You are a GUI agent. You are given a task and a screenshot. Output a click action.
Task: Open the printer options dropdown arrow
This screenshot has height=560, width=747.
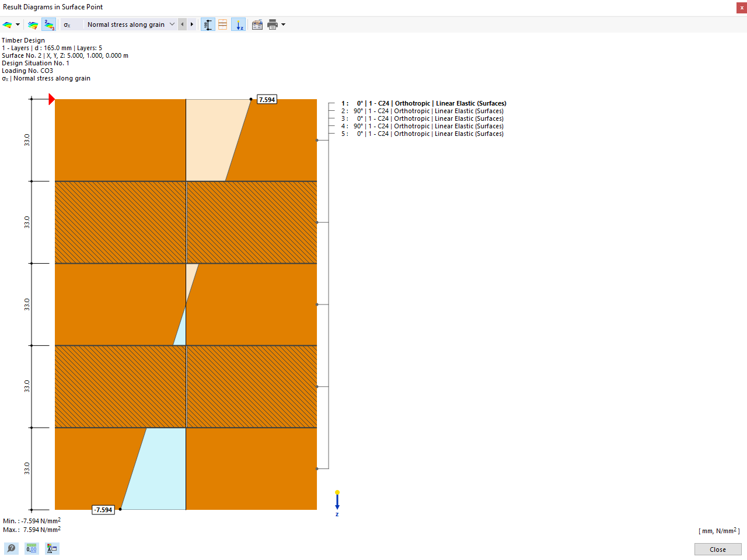click(x=282, y=24)
